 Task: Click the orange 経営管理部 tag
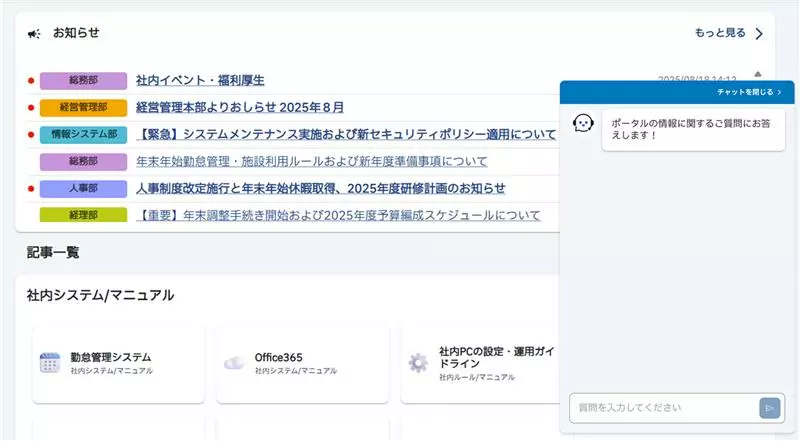[84, 108]
